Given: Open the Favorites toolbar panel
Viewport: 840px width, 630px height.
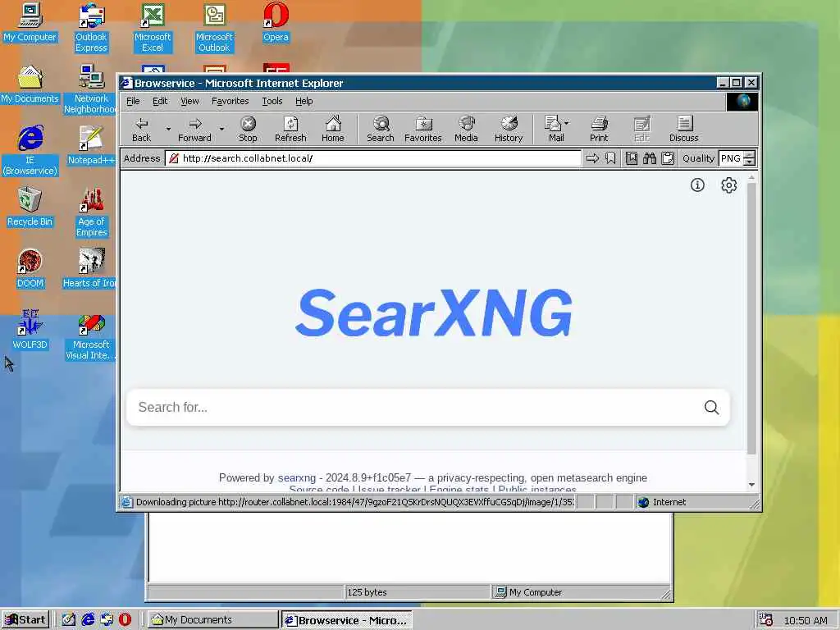Looking at the screenshot, I should pyautogui.click(x=423, y=129).
